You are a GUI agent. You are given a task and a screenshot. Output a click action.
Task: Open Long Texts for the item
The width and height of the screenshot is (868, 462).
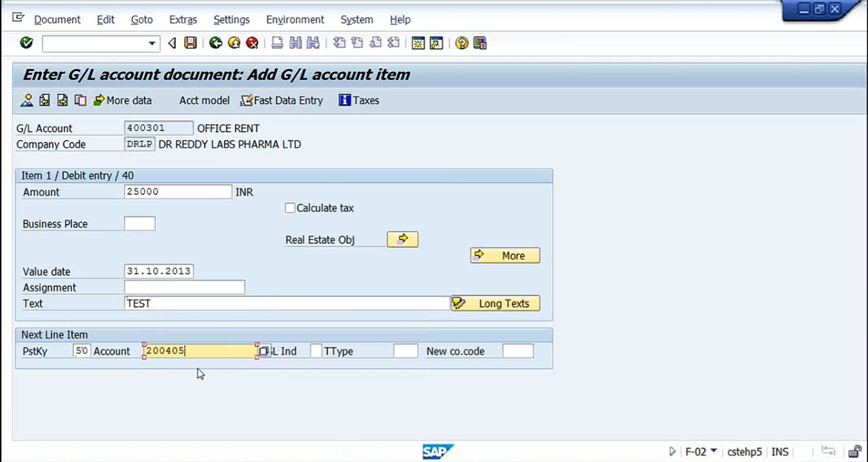point(495,304)
